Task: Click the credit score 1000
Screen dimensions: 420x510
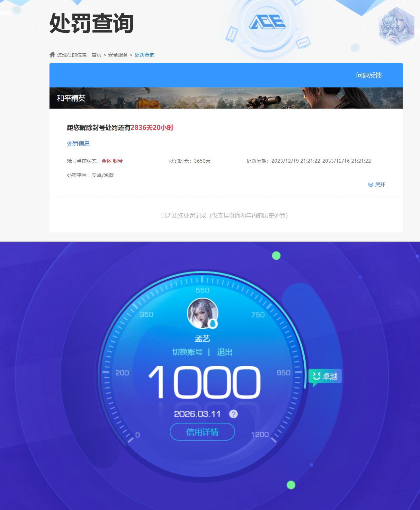Action: (204, 382)
